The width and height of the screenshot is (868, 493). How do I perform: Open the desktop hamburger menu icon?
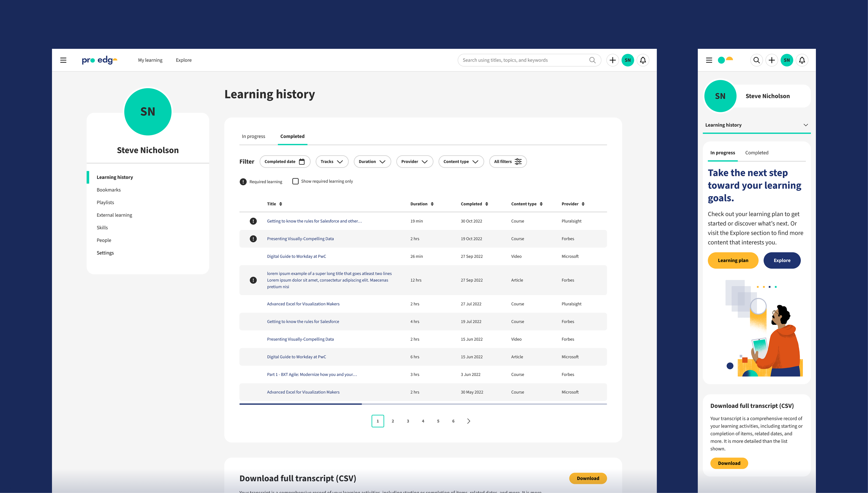click(x=63, y=60)
